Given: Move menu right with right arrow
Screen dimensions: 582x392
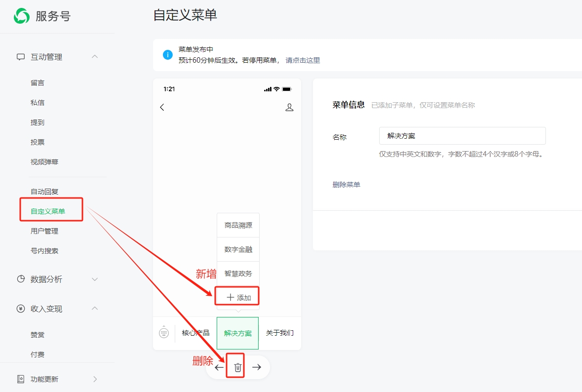Looking at the screenshot, I should [257, 367].
